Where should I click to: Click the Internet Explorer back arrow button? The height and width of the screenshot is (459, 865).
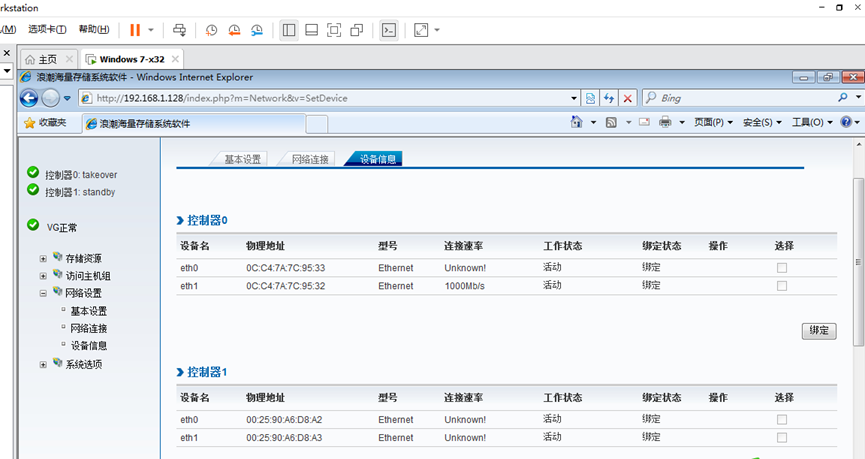tap(28, 98)
